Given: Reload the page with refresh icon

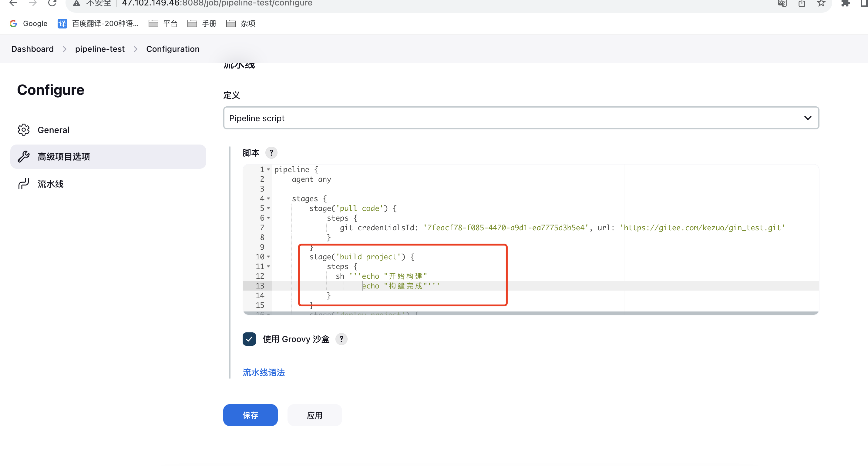Looking at the screenshot, I should 52,3.
